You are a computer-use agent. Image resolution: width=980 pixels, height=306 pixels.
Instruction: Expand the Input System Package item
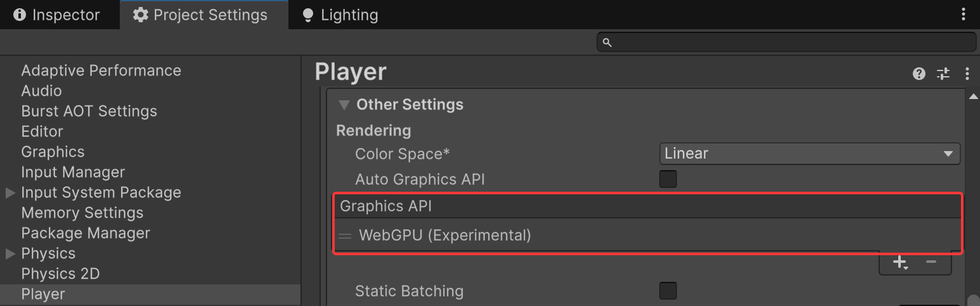coord(10,192)
